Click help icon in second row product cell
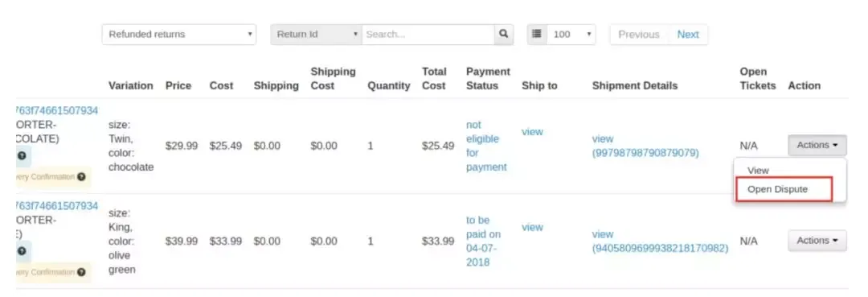 (x=22, y=251)
